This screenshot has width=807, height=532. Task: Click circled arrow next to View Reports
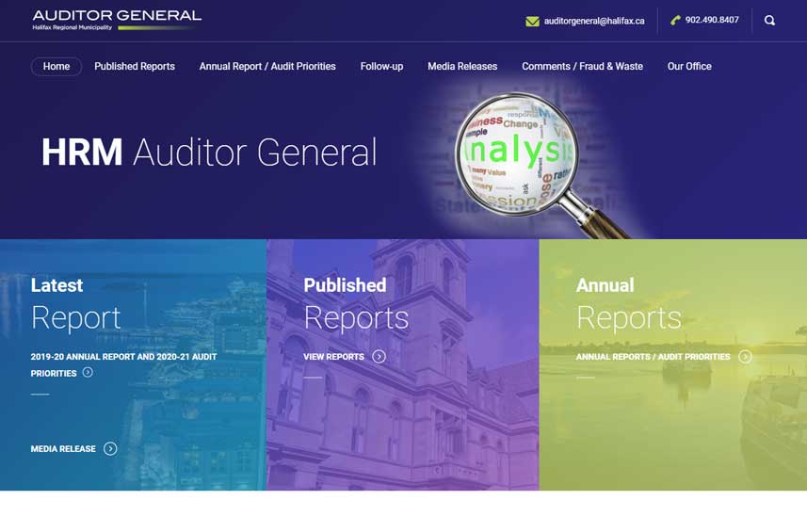(x=379, y=357)
